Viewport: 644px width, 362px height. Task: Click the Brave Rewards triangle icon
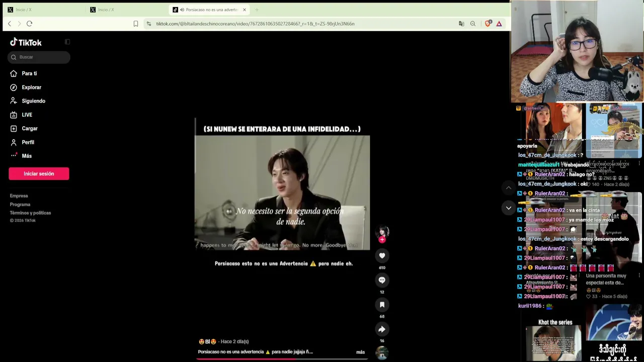tap(499, 24)
